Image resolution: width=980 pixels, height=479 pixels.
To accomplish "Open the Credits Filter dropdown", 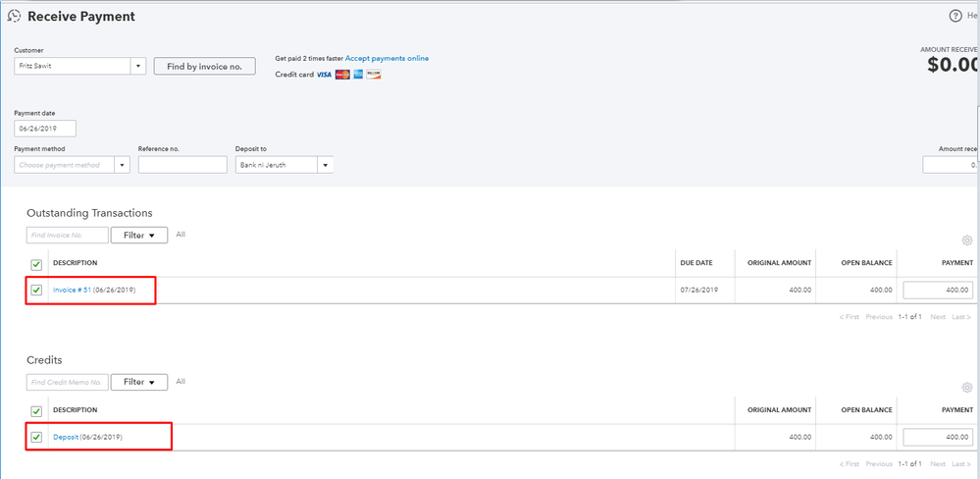I will [x=139, y=382].
